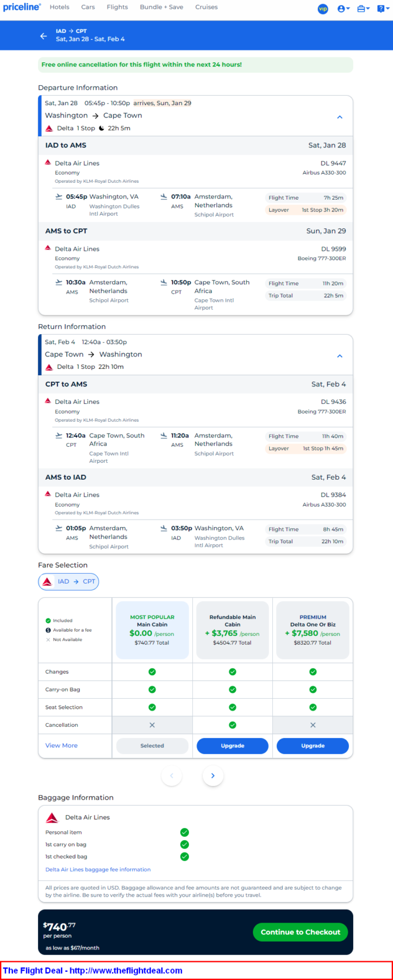Click Delta logo in CPT to AMS segment
393x980 pixels.
click(48, 400)
